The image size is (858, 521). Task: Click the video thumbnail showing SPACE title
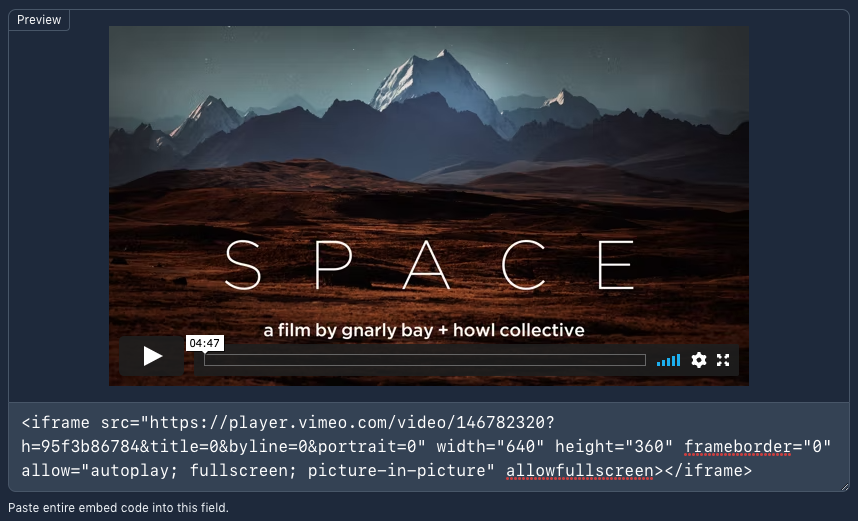point(428,206)
